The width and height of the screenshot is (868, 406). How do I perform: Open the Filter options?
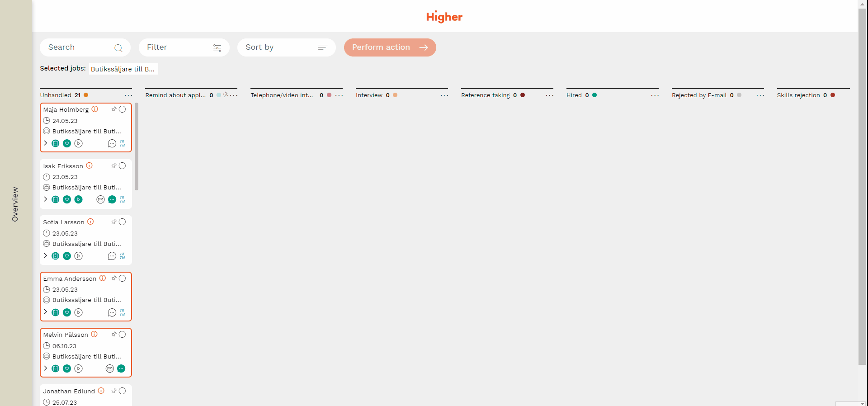[184, 47]
